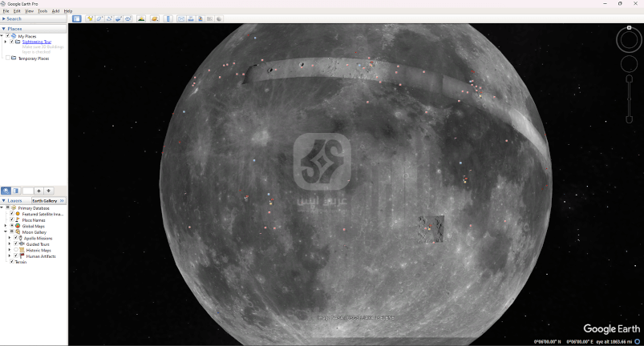Click the eye alt readout in status bar
The image size is (644, 346).
(614, 341)
